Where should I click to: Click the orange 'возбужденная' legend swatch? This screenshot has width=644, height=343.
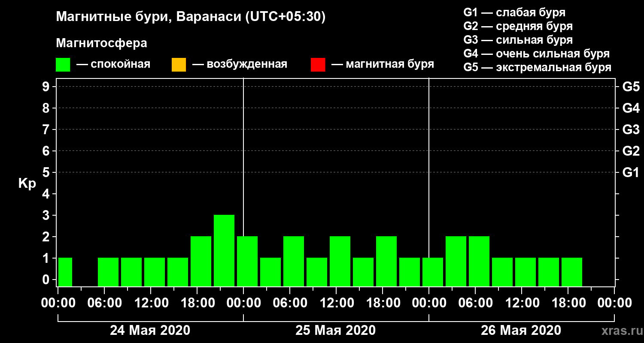tap(179, 65)
